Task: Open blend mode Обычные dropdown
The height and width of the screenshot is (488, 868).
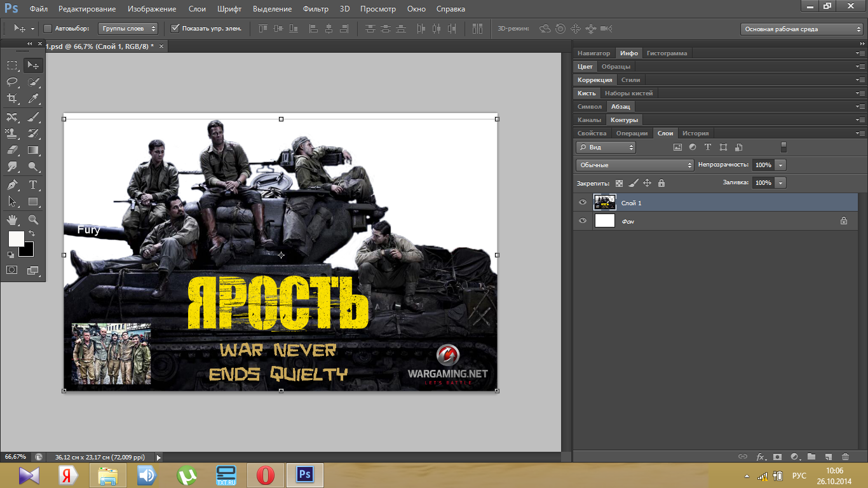Action: click(x=635, y=165)
